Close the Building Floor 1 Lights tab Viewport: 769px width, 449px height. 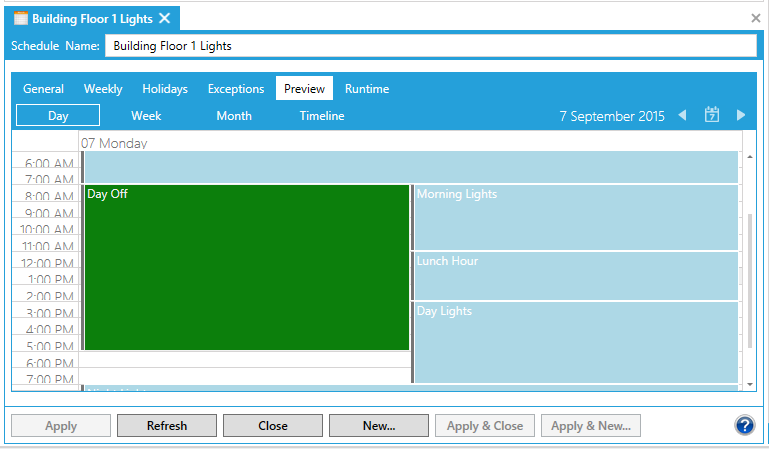pyautogui.click(x=165, y=18)
